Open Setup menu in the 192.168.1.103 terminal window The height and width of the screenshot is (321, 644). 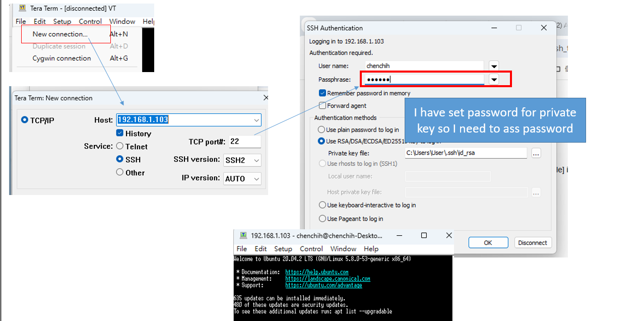[x=283, y=249]
